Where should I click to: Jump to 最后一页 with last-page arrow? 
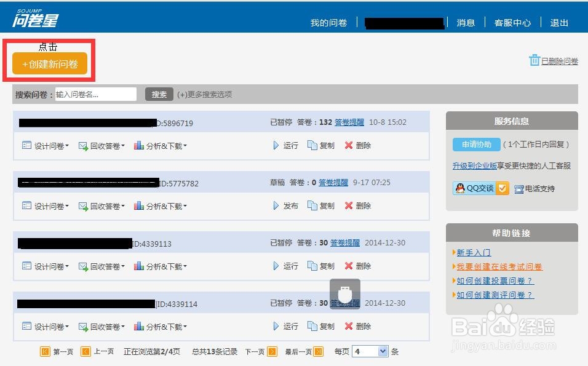[x=319, y=352]
